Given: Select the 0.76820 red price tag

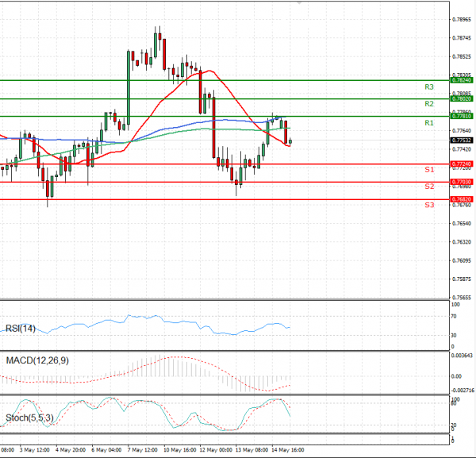Looking at the screenshot, I should click(462, 199).
